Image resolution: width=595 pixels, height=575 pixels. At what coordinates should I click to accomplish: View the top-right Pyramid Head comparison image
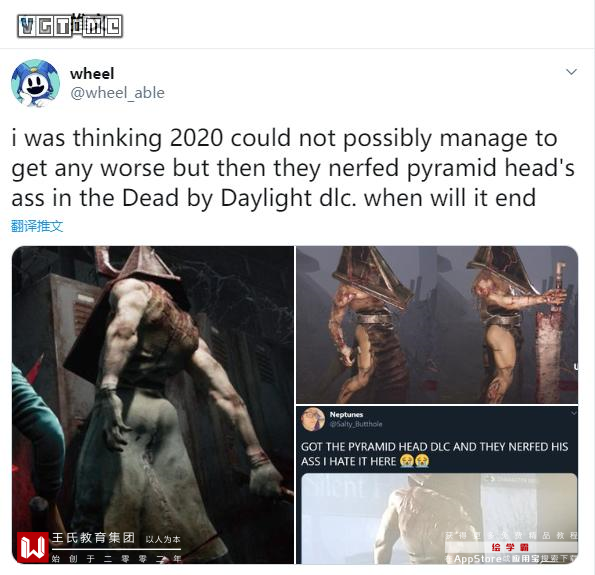pos(437,325)
